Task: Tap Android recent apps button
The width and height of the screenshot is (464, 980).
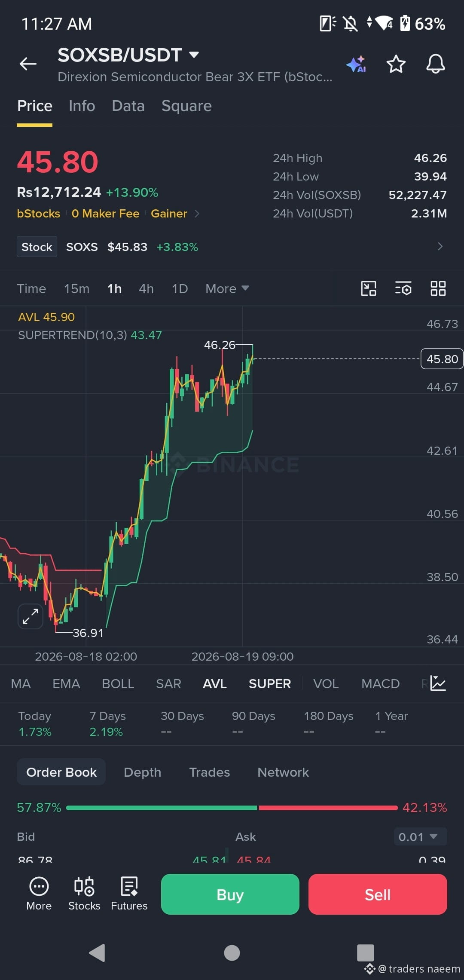Action: [366, 953]
